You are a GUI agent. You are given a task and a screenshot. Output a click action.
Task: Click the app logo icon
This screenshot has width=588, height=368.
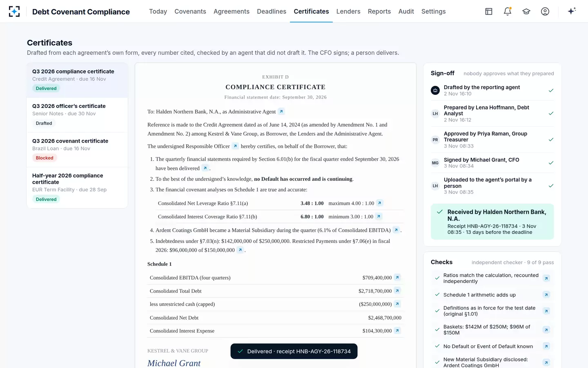point(14,11)
